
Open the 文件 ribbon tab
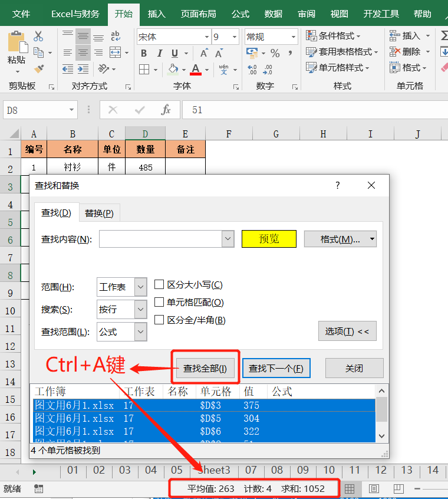[x=21, y=14]
